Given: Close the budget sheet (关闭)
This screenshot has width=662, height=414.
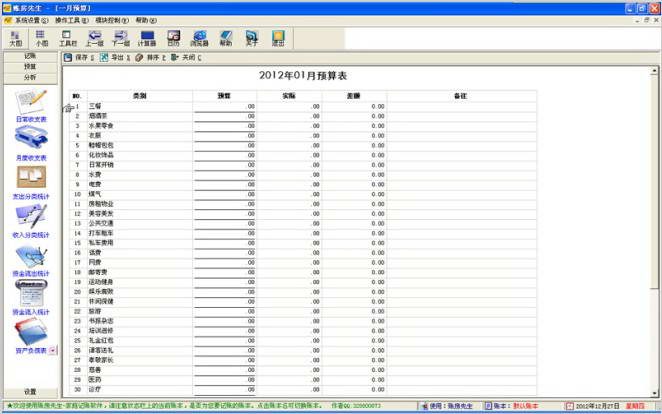Looking at the screenshot, I should coord(186,57).
